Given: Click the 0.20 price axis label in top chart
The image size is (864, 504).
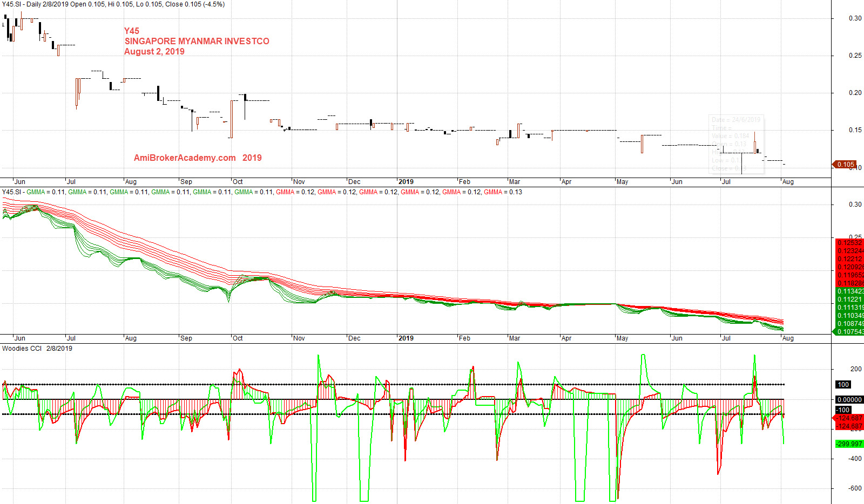Looking at the screenshot, I should pyautogui.click(x=855, y=93).
